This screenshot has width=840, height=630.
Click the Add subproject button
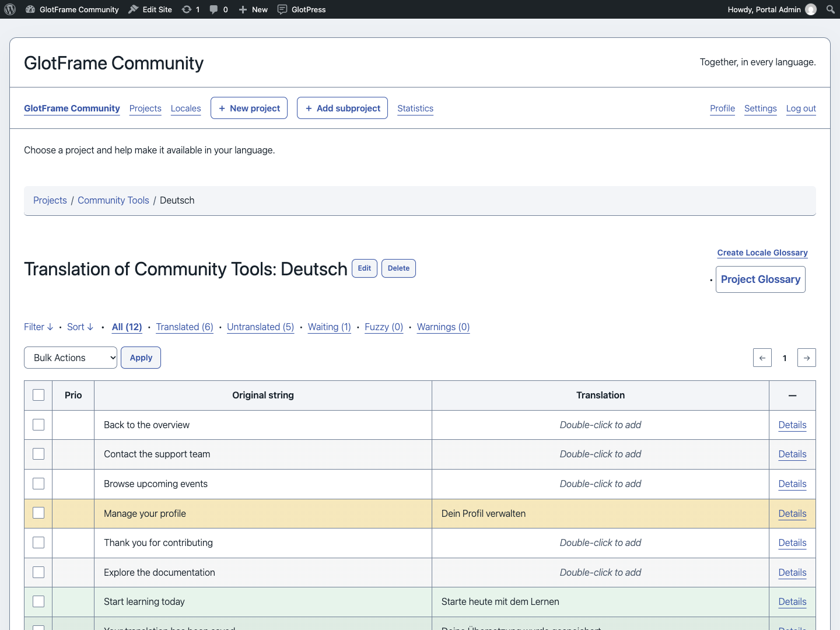(x=342, y=108)
